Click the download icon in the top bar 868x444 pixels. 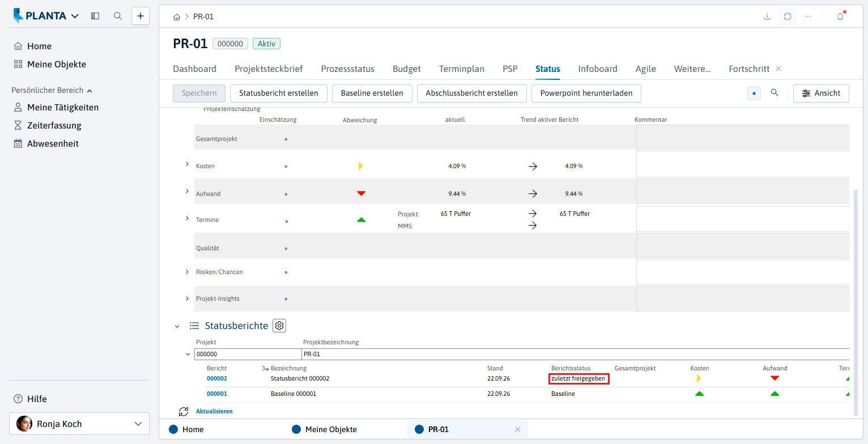[767, 16]
